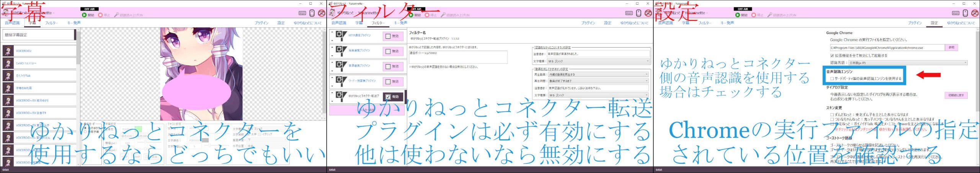Click the ワード一括変換プラグイン plugin icon

coord(341,81)
